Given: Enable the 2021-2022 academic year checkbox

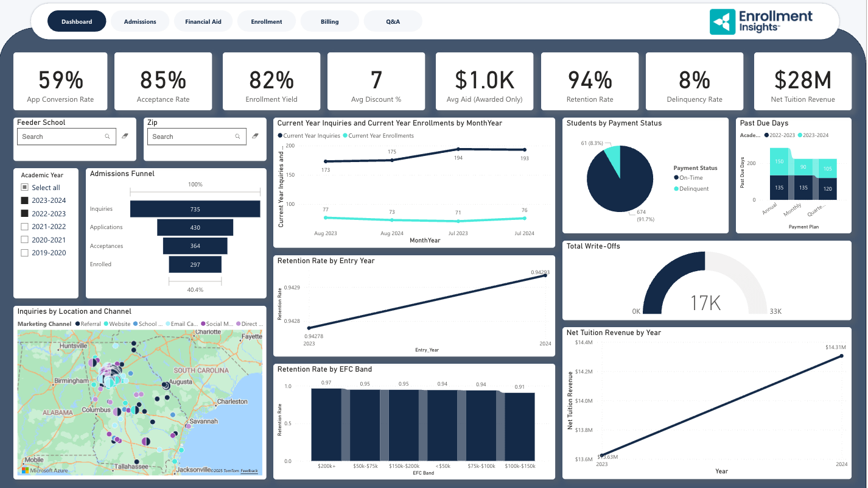Looking at the screenshot, I should click(24, 227).
